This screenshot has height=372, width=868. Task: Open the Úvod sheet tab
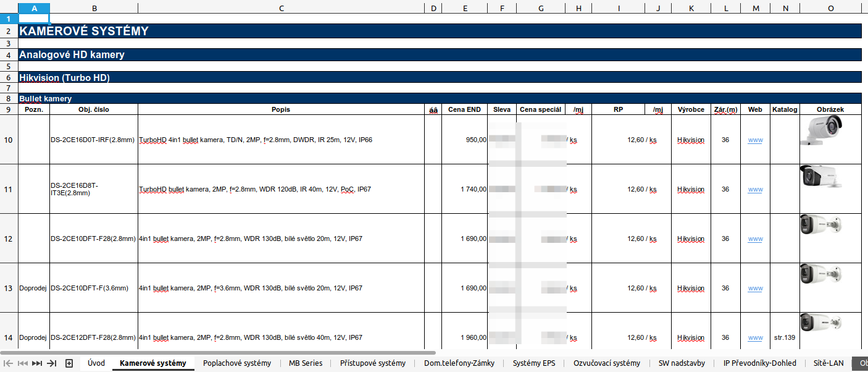pos(96,363)
